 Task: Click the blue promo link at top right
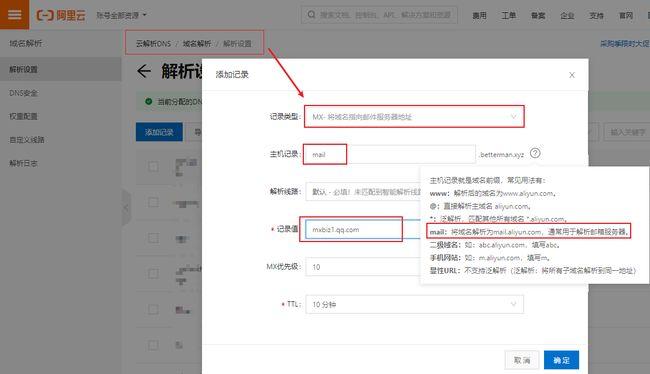(625, 44)
